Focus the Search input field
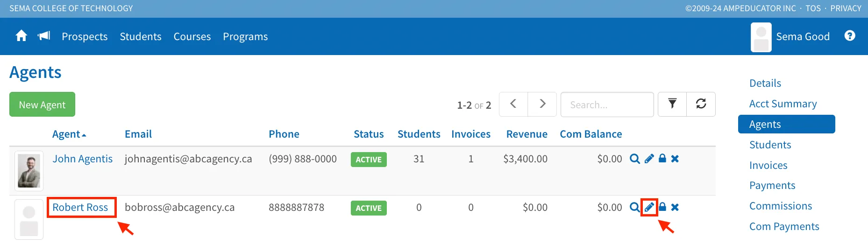Viewport: 868px width, 251px height. tap(607, 105)
